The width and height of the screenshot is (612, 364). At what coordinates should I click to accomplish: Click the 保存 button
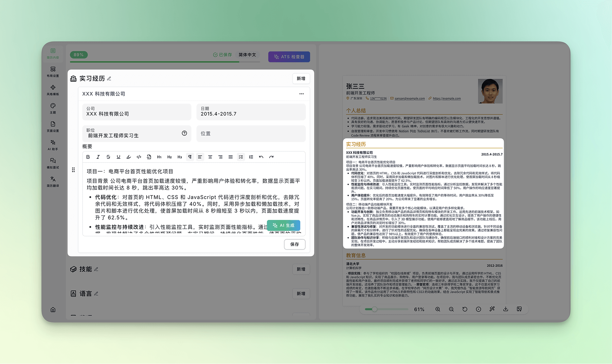click(x=294, y=244)
